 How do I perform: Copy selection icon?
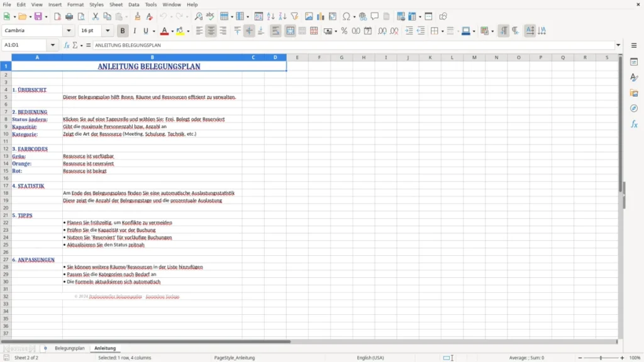pyautogui.click(x=107, y=16)
